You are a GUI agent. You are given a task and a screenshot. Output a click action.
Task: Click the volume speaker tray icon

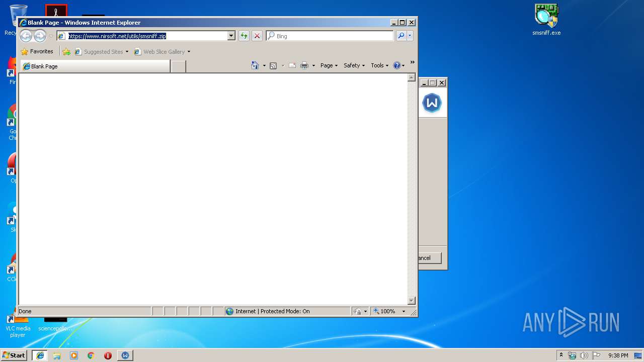584,355
